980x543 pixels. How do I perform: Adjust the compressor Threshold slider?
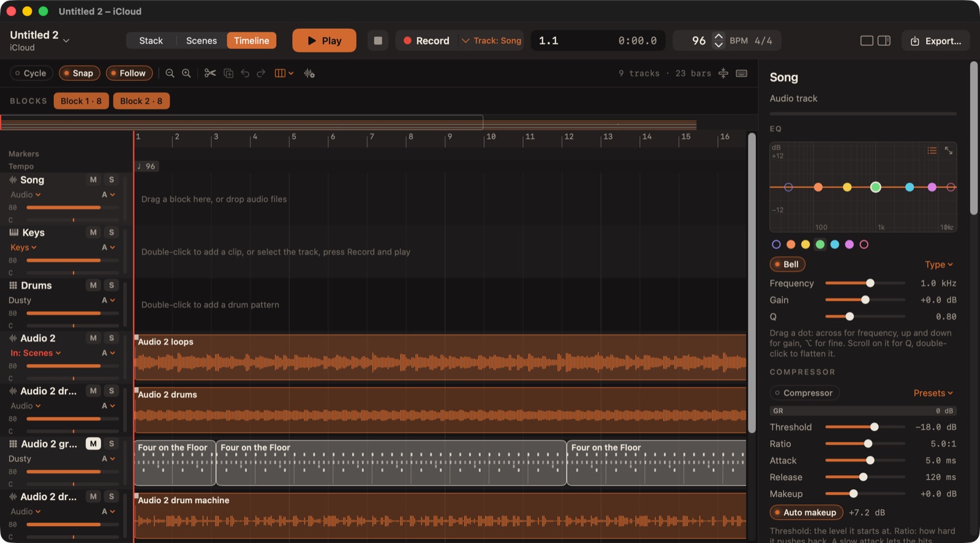(865, 427)
